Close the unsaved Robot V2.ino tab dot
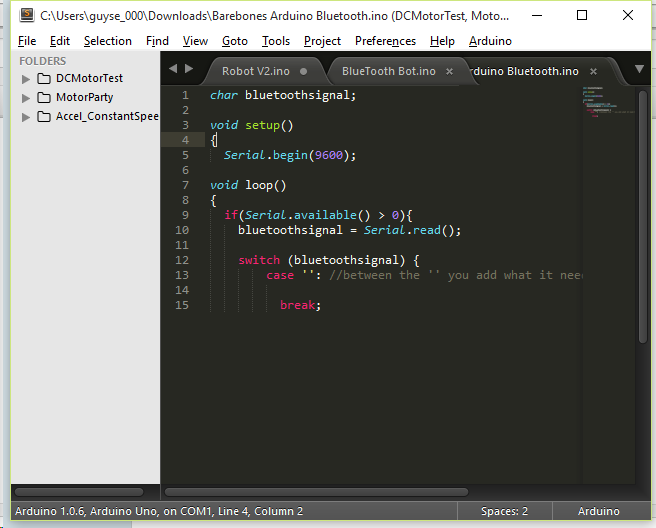656x528 pixels. [304, 72]
